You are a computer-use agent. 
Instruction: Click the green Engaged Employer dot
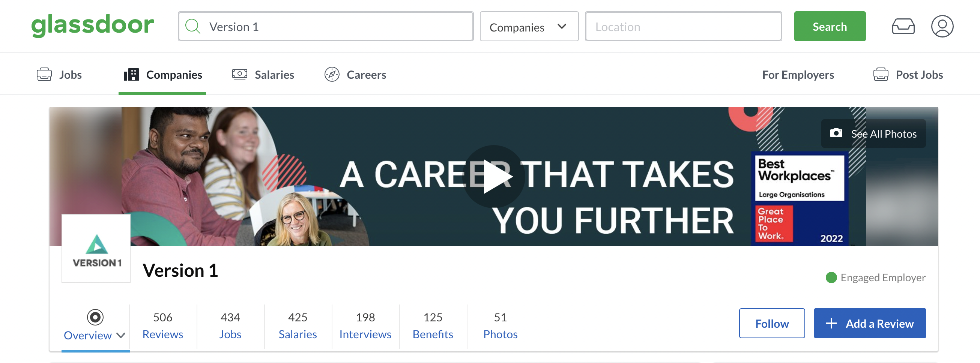[x=831, y=277]
